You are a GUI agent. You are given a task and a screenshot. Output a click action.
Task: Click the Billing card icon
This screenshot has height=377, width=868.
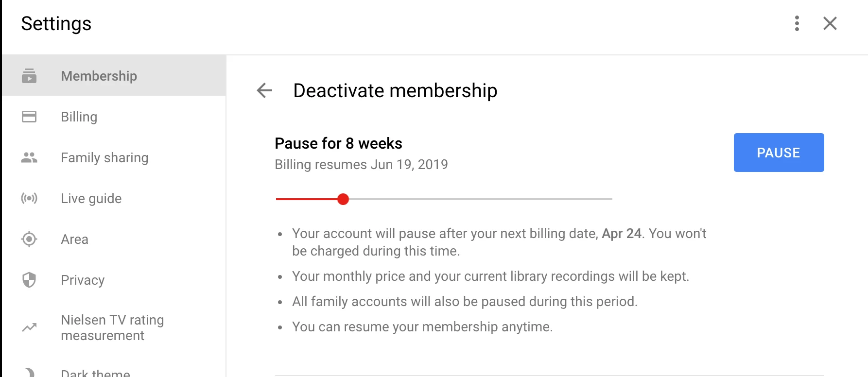click(29, 117)
